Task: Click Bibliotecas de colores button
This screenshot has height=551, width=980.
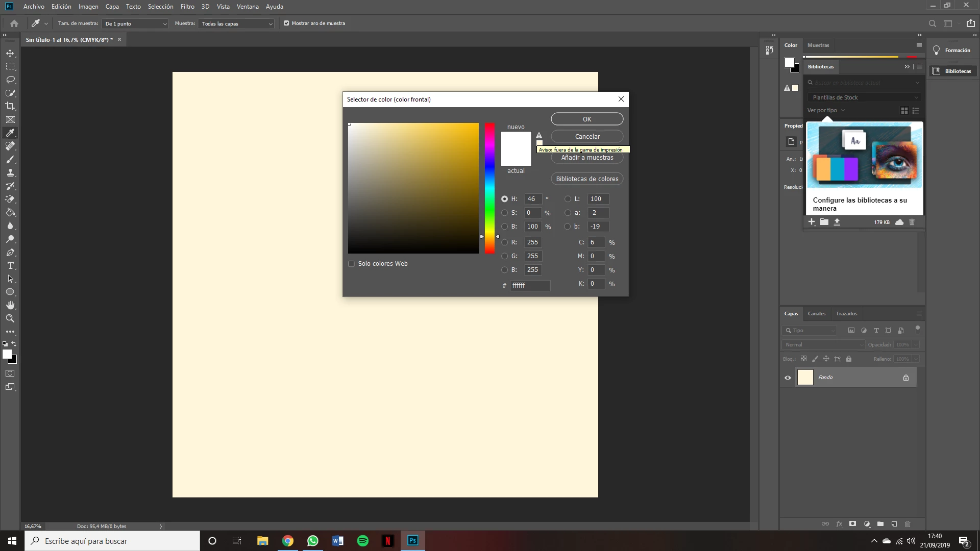Action: pos(587,179)
